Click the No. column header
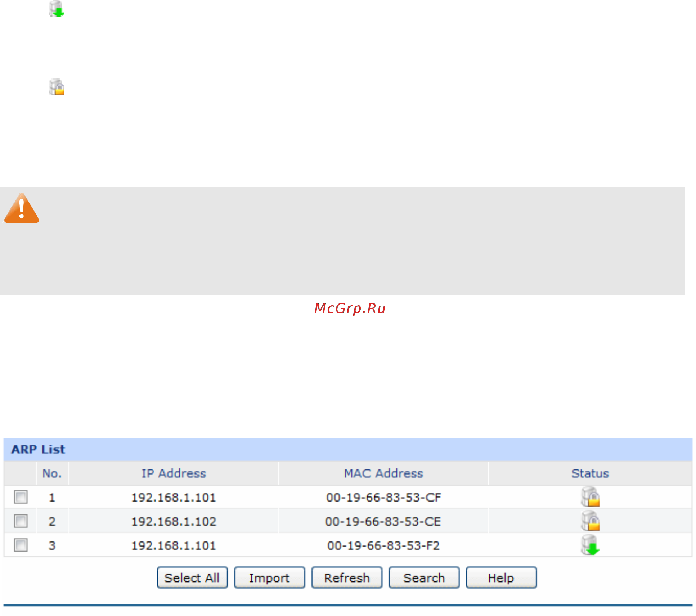The image size is (696, 616). (x=52, y=473)
